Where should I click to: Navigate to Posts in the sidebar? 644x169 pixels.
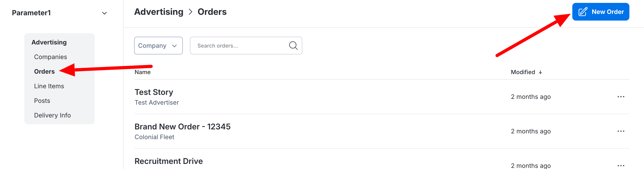(42, 101)
